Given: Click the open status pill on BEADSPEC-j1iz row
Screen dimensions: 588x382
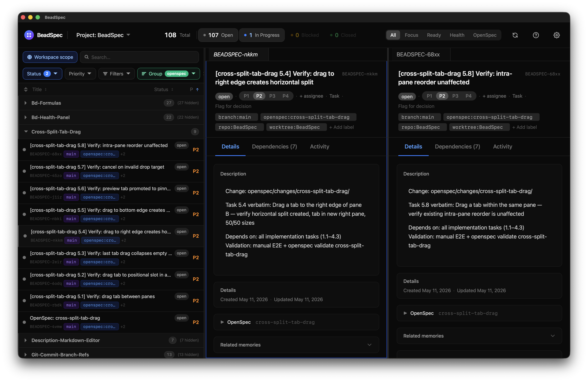Looking at the screenshot, I should (181, 188).
